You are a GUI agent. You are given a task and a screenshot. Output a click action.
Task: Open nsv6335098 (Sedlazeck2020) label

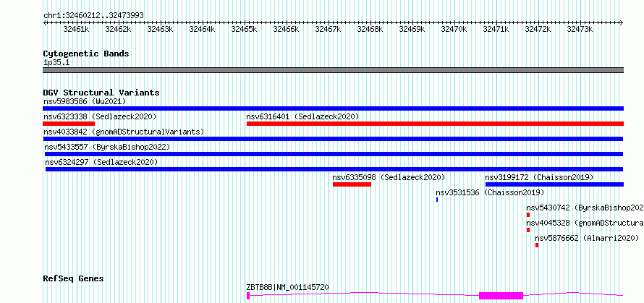point(389,177)
